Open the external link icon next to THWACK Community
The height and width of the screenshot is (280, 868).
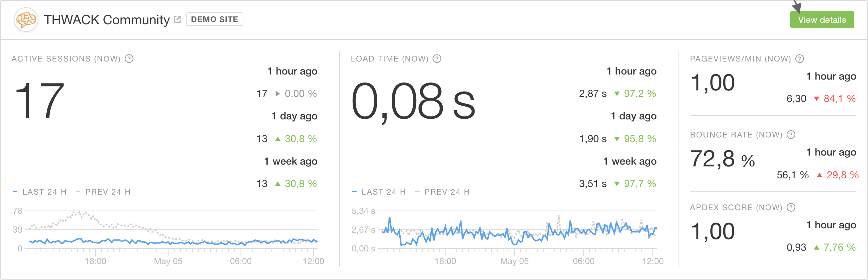(x=177, y=20)
